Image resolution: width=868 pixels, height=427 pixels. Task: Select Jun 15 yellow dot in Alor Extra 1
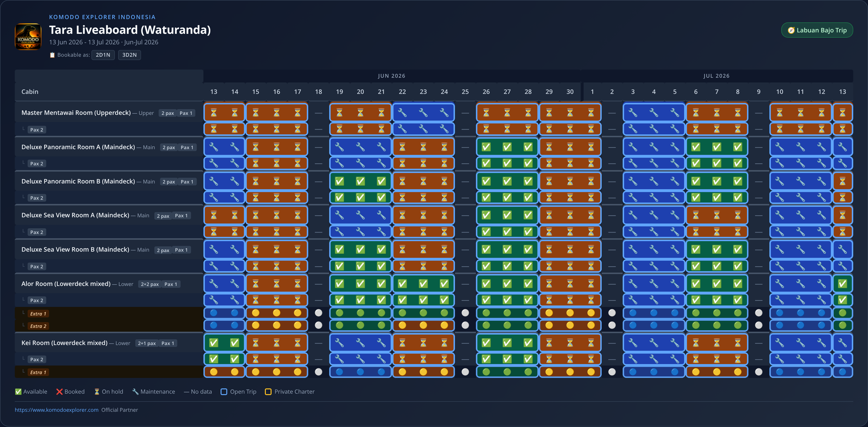coord(256,313)
